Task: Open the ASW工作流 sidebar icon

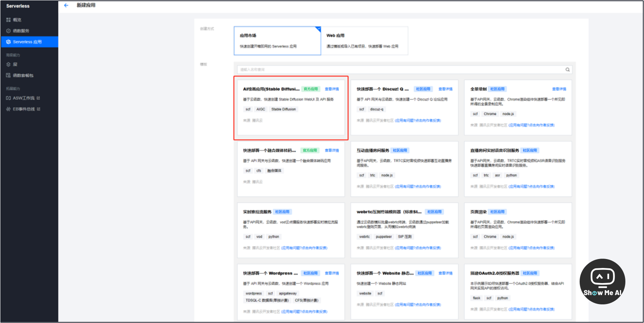Action: pos(9,98)
